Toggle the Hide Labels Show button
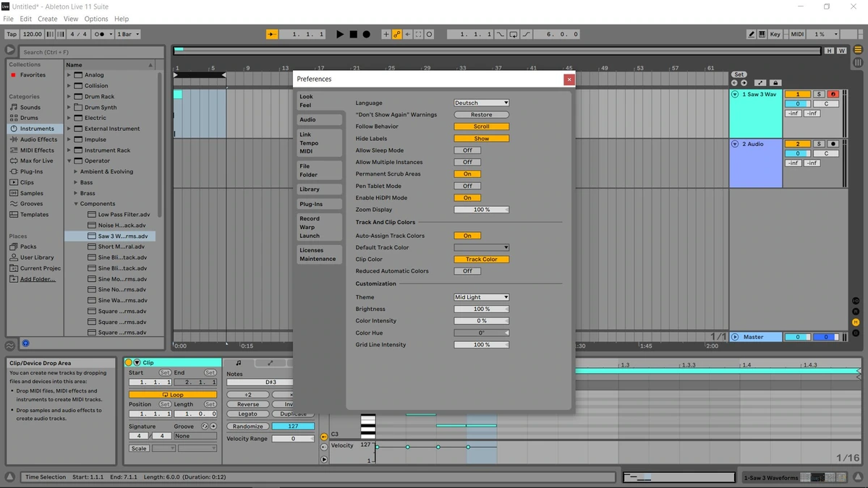Screen dimensions: 868x488 (x=482, y=138)
